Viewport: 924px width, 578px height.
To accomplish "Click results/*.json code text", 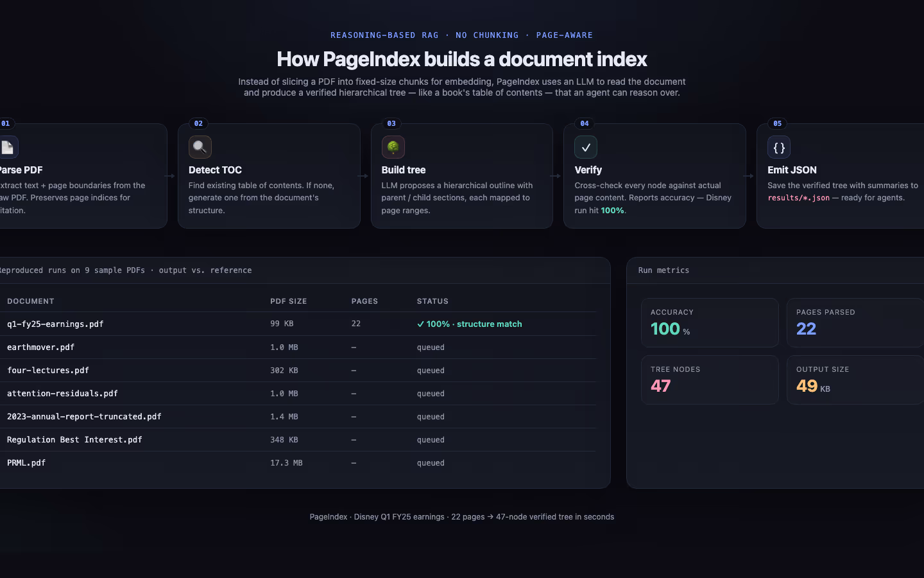I will click(x=799, y=198).
